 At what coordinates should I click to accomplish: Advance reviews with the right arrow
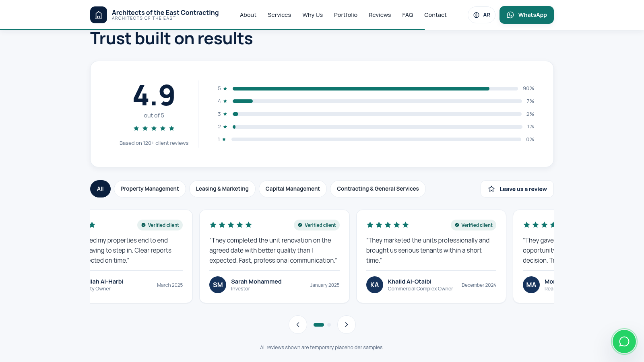(x=346, y=325)
